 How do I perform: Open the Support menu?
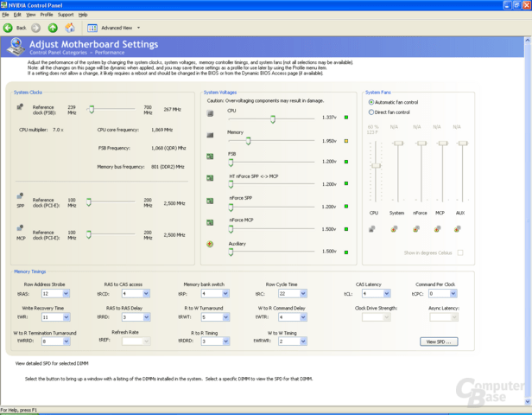click(66, 15)
